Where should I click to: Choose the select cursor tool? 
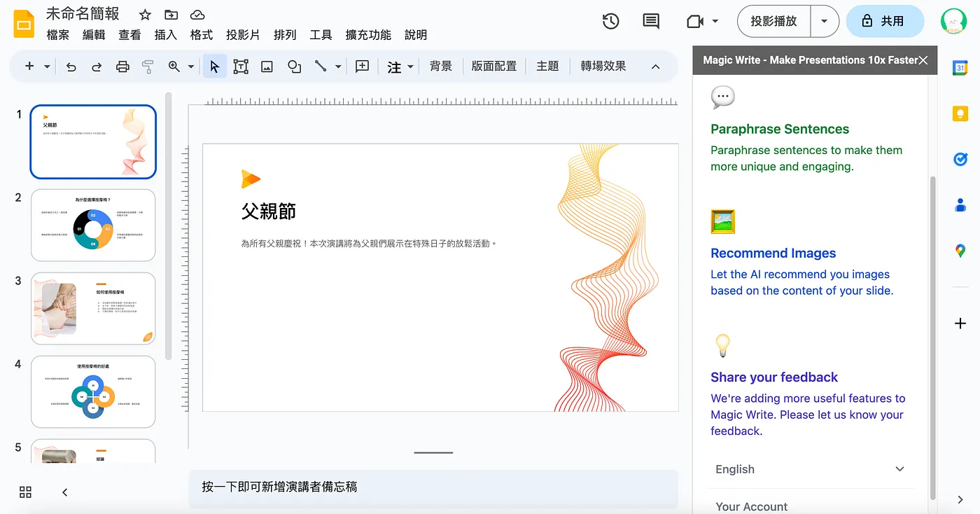pyautogui.click(x=215, y=67)
